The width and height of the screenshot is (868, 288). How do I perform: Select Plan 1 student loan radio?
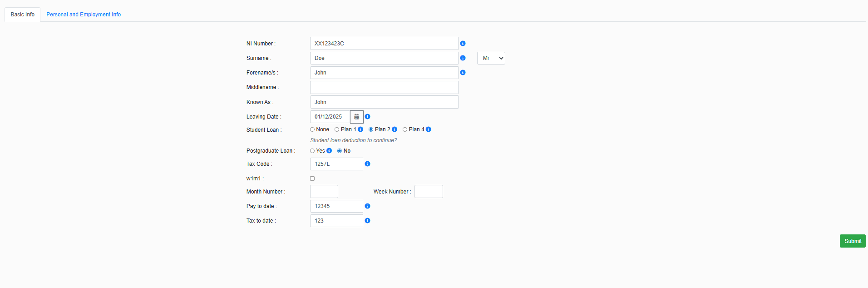[x=337, y=129]
